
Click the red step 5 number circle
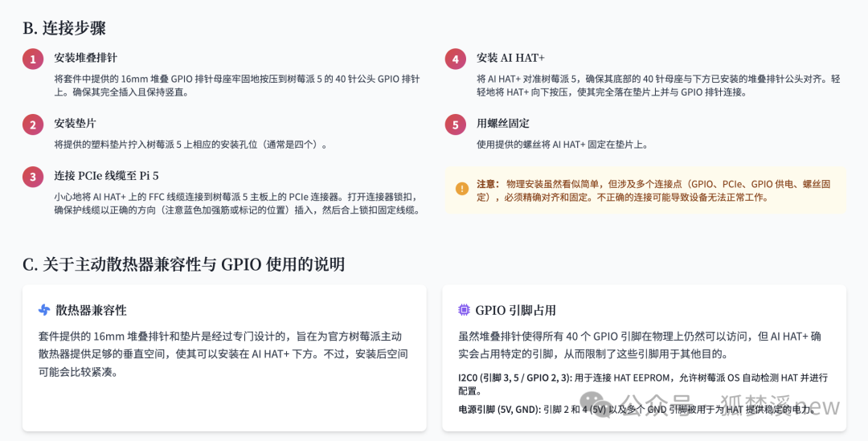[x=456, y=125]
